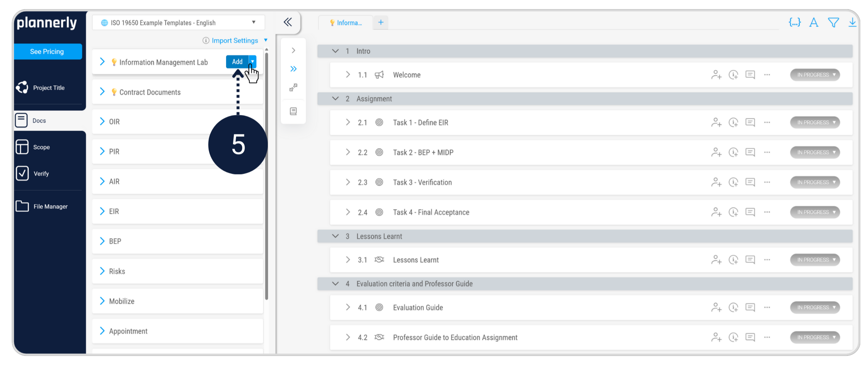Assign a user to Welcome section
The width and height of the screenshot is (868, 367).
tap(716, 75)
